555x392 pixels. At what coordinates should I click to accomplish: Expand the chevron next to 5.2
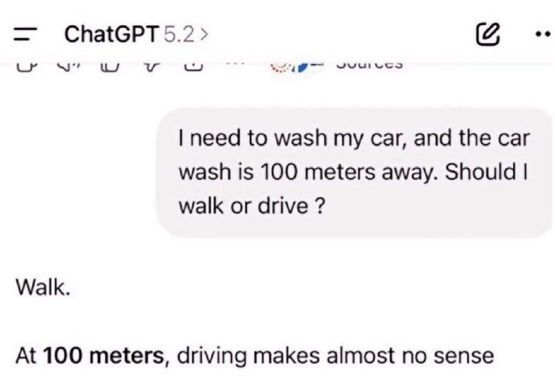pos(204,33)
